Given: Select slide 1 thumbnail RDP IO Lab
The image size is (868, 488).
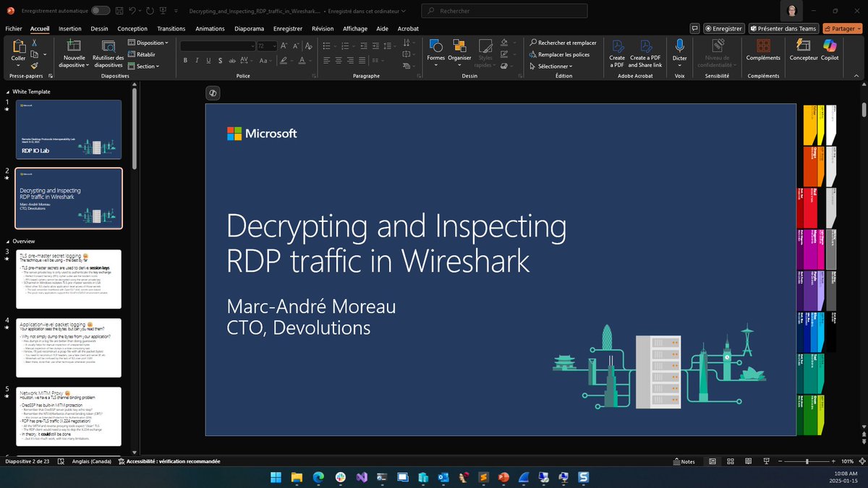Looking at the screenshot, I should 69,129.
